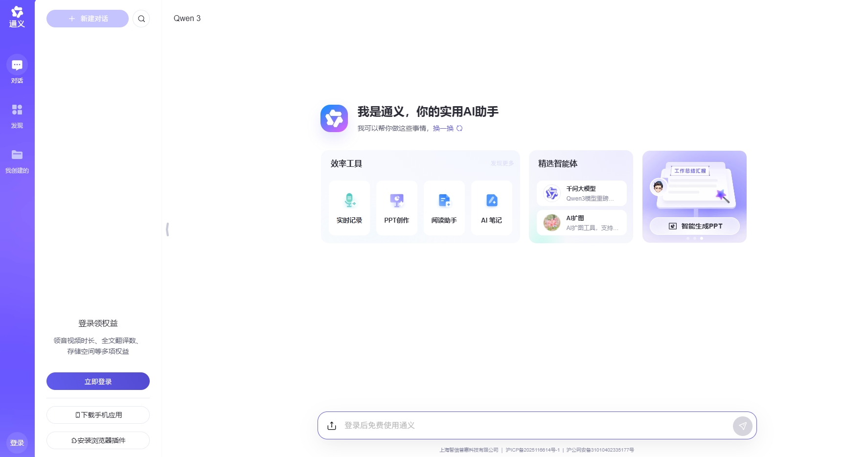The height and width of the screenshot is (457, 868).
Task: Click the 登录 avatar at sidebar bottom
Action: pos(17,443)
